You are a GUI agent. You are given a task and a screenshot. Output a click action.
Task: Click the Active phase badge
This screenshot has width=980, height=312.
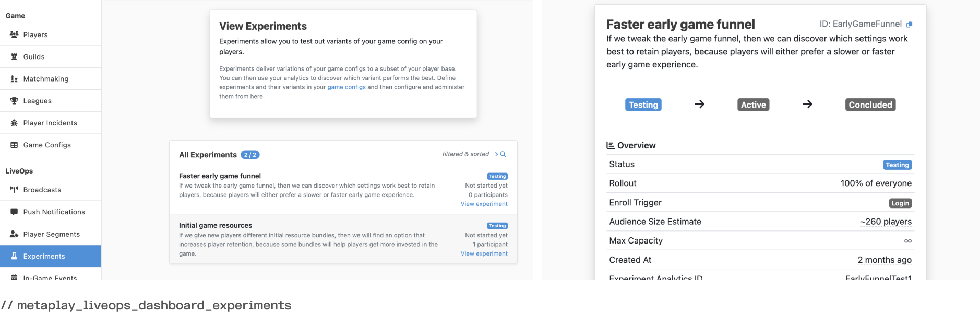point(753,105)
